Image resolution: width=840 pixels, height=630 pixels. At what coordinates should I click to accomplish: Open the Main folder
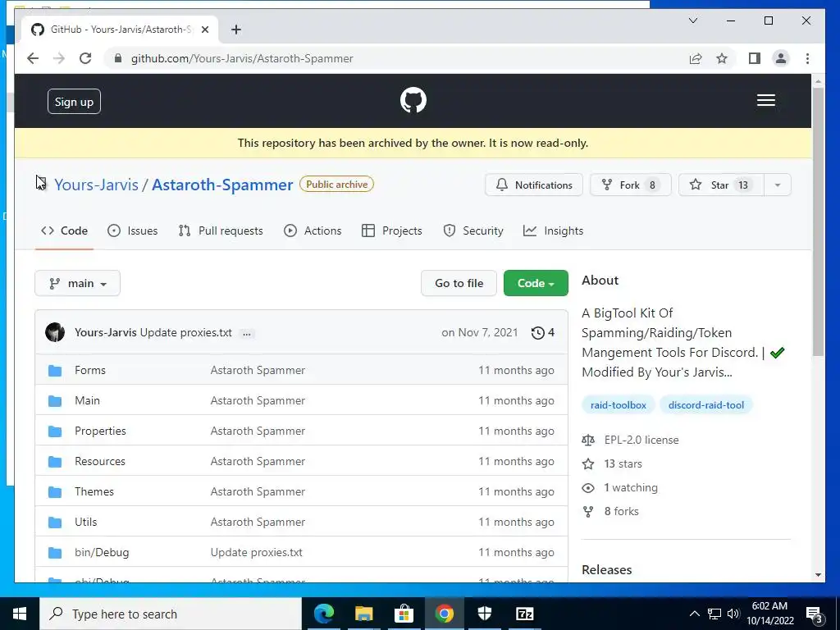click(87, 400)
